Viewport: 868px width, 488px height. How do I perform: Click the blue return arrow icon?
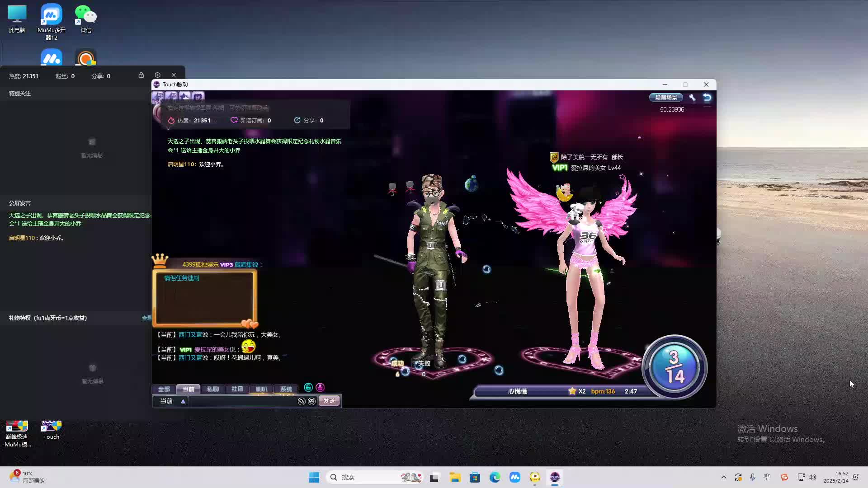[x=707, y=98]
